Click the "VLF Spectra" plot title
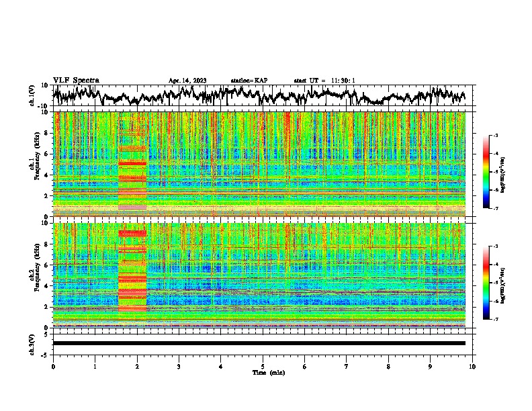Screen dimensions: 532x411 [76, 81]
